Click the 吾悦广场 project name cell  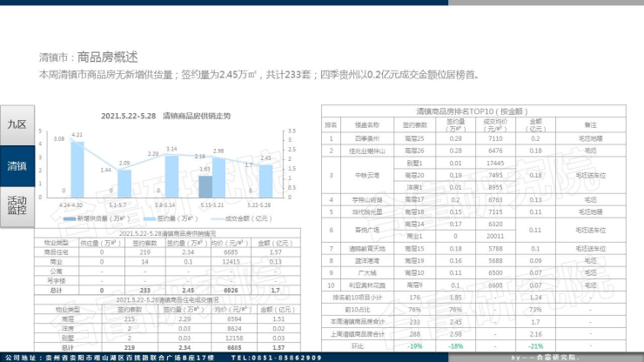pos(367,230)
